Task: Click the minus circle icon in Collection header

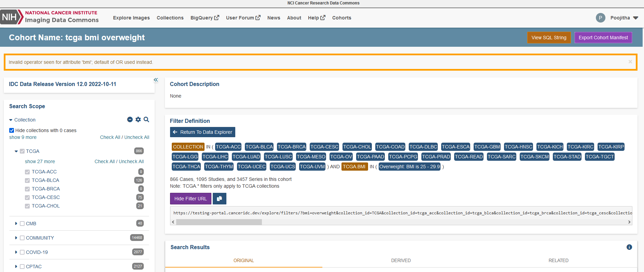Action: (x=130, y=119)
